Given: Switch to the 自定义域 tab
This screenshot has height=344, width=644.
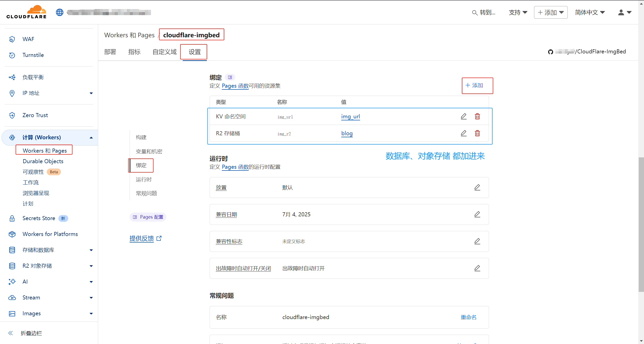Looking at the screenshot, I should click(164, 52).
